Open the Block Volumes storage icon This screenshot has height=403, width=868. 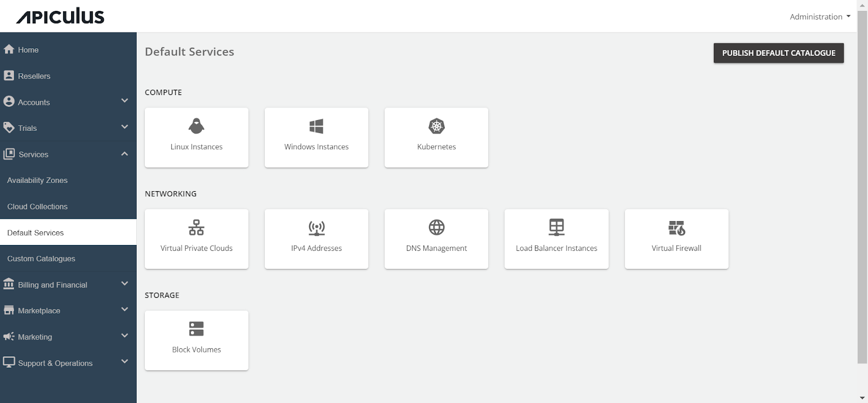[x=196, y=329]
